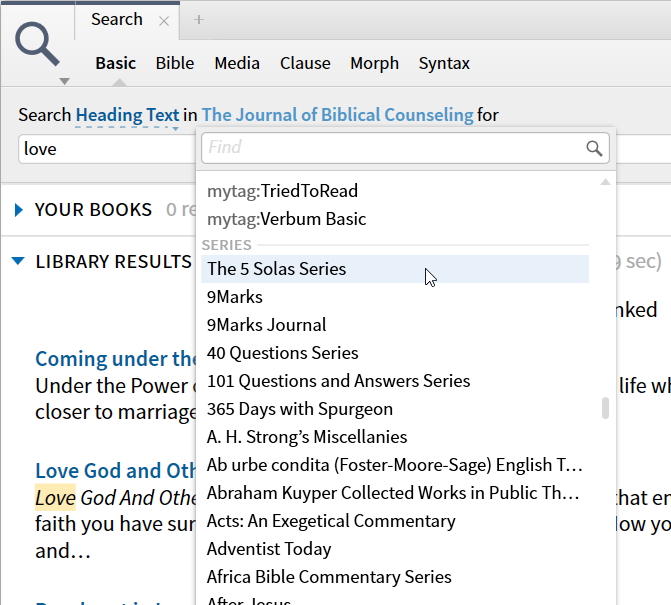Screen dimensions: 671x605
Task: Choose Africa Bible Commentary Series
Action: coord(395,577)
